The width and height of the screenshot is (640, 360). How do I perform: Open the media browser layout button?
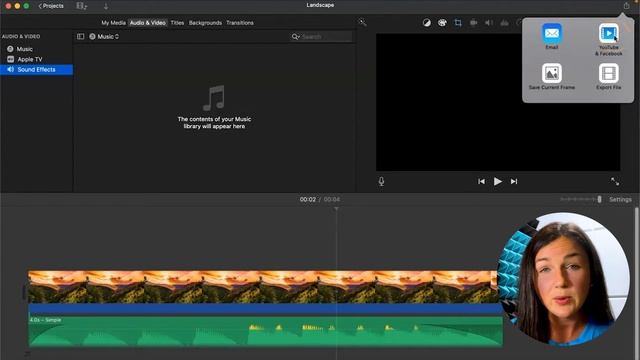[82, 6]
